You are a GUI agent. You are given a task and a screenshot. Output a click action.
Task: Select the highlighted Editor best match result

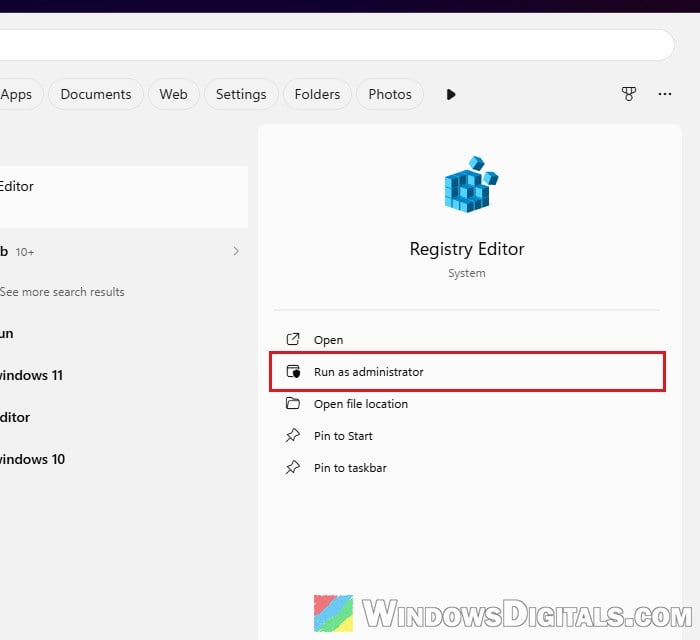[x=124, y=197]
